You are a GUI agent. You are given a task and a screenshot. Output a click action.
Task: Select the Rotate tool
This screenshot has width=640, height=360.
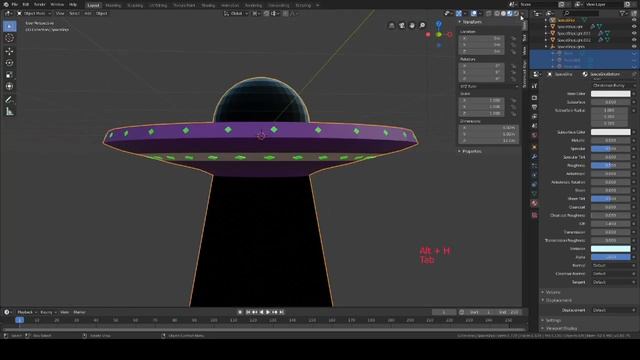point(9,63)
